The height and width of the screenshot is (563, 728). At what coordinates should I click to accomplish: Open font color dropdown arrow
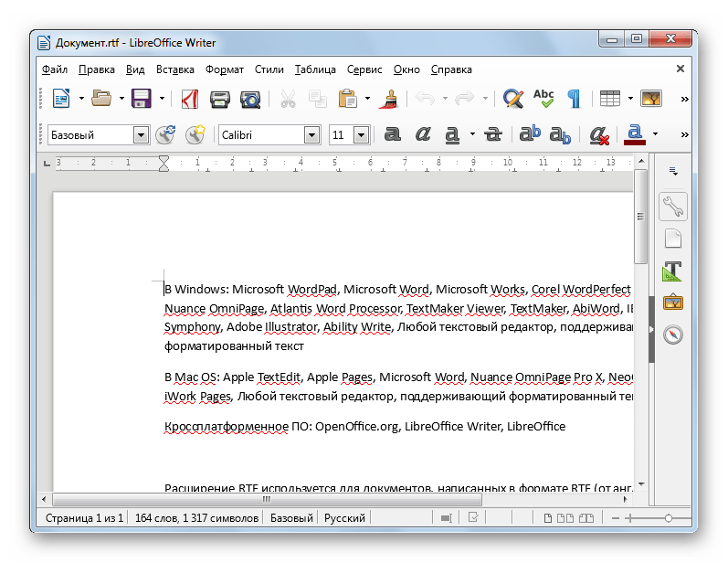coord(655,134)
